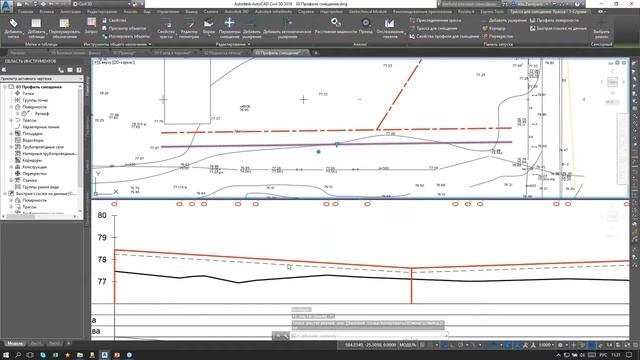This screenshot has width=640, height=360.
Task: Click the Добавить таблицы ribbon icon
Action: (36, 28)
